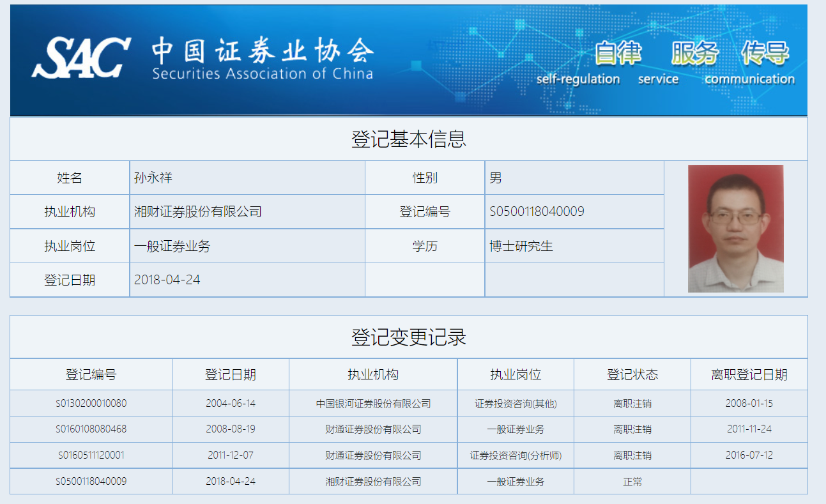826x504 pixels.
Task: Click the 姓名 label cell
Action: point(70,178)
